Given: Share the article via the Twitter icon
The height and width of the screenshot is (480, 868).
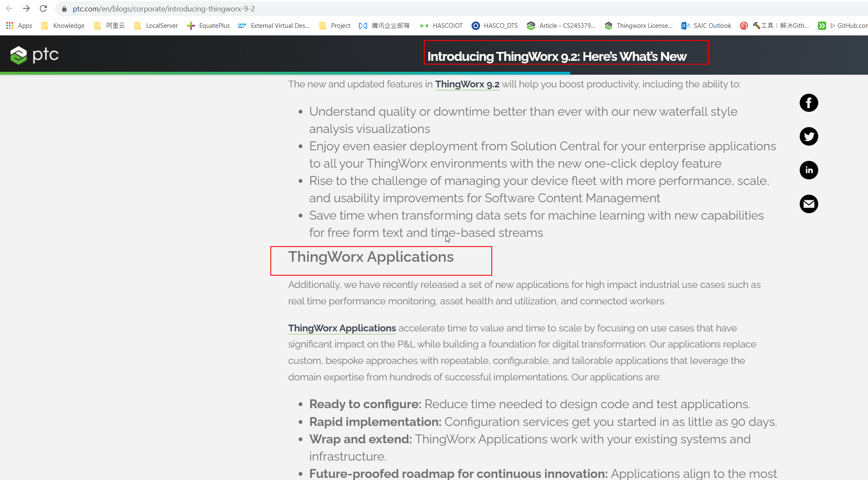Looking at the screenshot, I should (x=809, y=136).
